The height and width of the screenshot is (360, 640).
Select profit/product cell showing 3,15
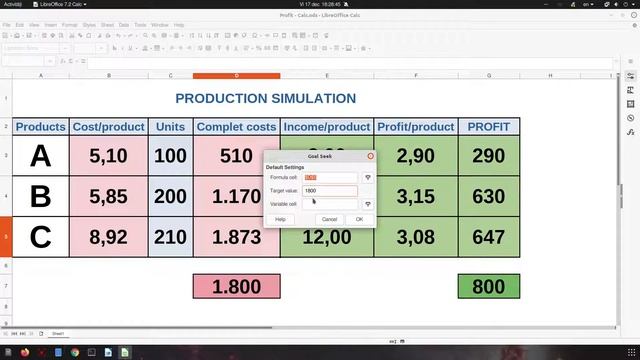point(416,196)
